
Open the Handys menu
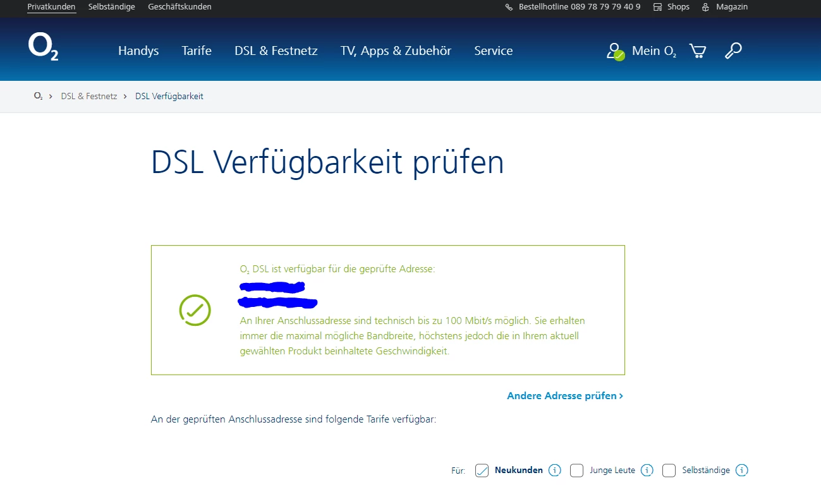[138, 51]
